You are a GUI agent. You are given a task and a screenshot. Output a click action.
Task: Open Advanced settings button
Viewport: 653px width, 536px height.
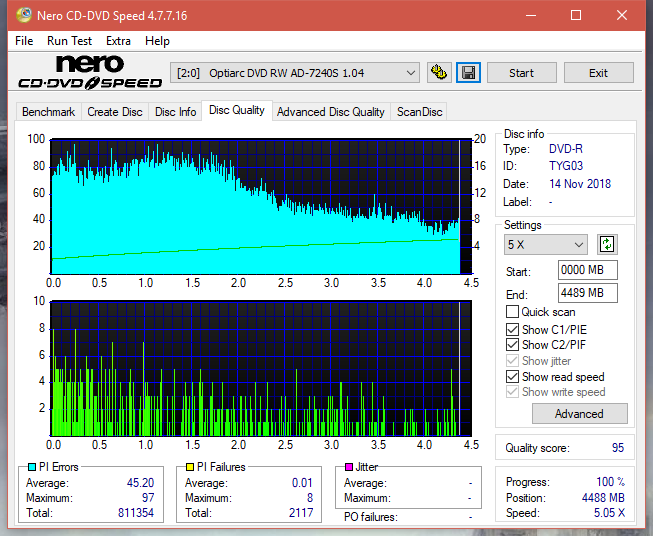pos(579,414)
